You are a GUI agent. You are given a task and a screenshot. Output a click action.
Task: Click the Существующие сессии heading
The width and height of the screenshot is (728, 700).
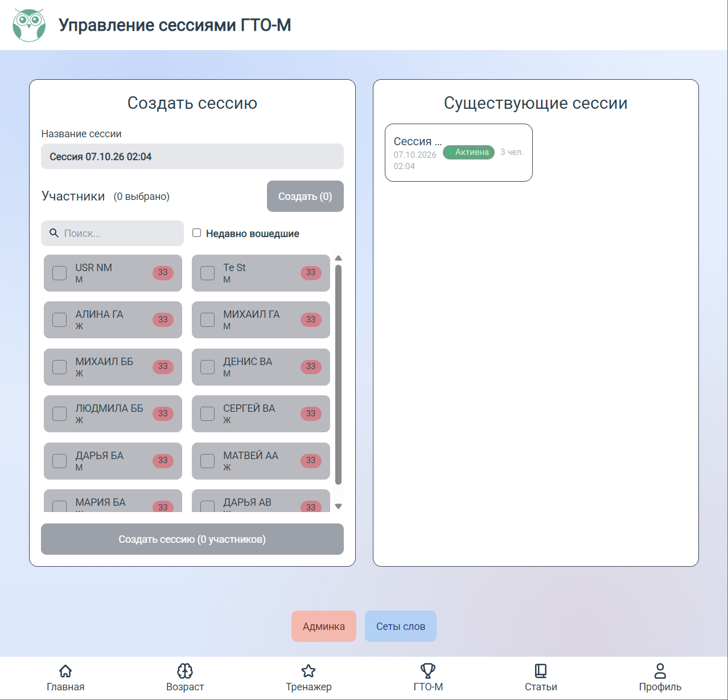pos(536,103)
